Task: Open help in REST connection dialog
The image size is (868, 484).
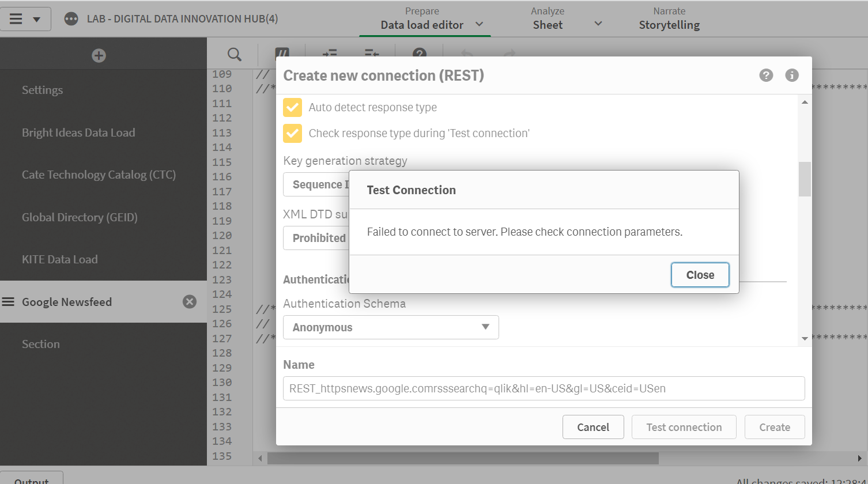Action: (x=766, y=75)
